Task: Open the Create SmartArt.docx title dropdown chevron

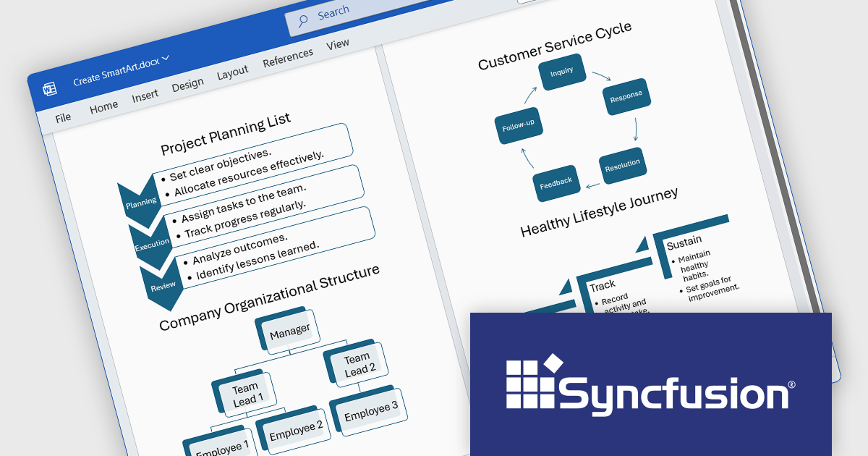Action: [x=166, y=58]
